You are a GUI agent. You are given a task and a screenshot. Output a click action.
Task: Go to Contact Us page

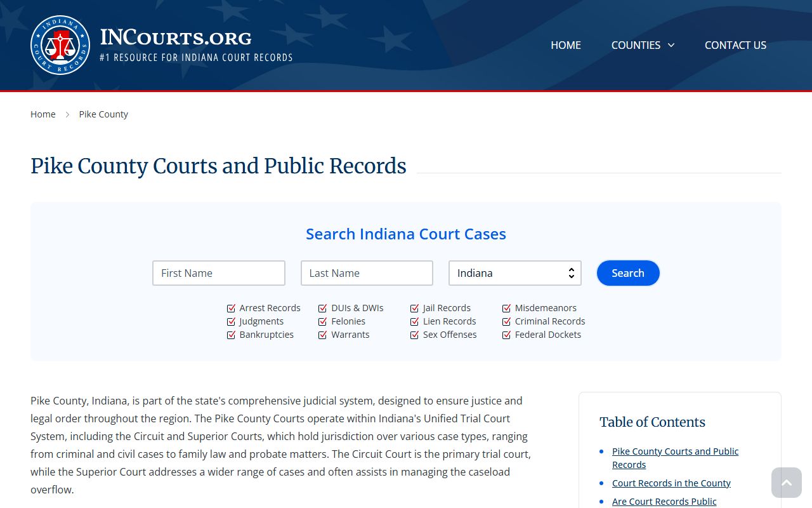pos(735,45)
